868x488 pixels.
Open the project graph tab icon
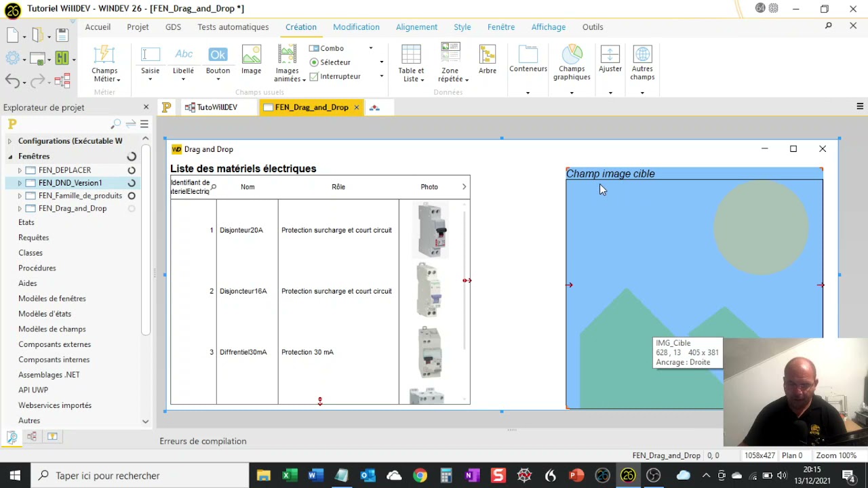[x=374, y=107]
